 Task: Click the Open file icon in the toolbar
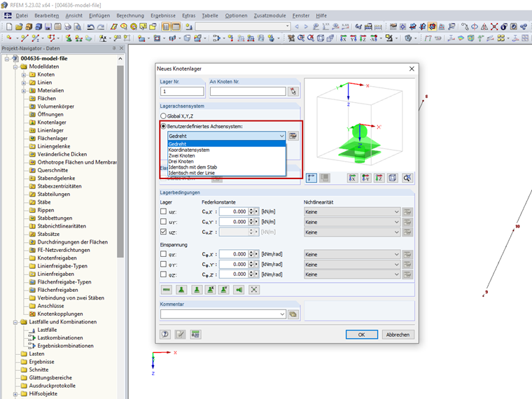click(19, 27)
